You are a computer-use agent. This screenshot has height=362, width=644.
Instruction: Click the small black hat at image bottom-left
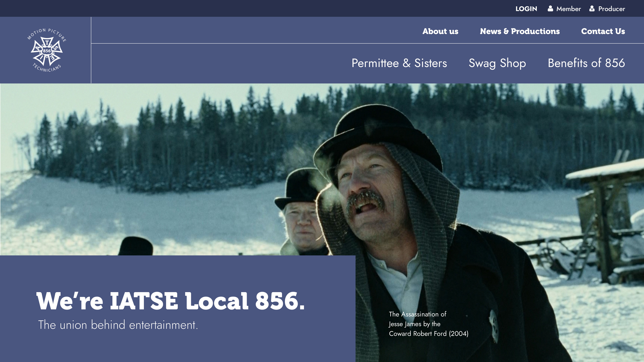136,246
